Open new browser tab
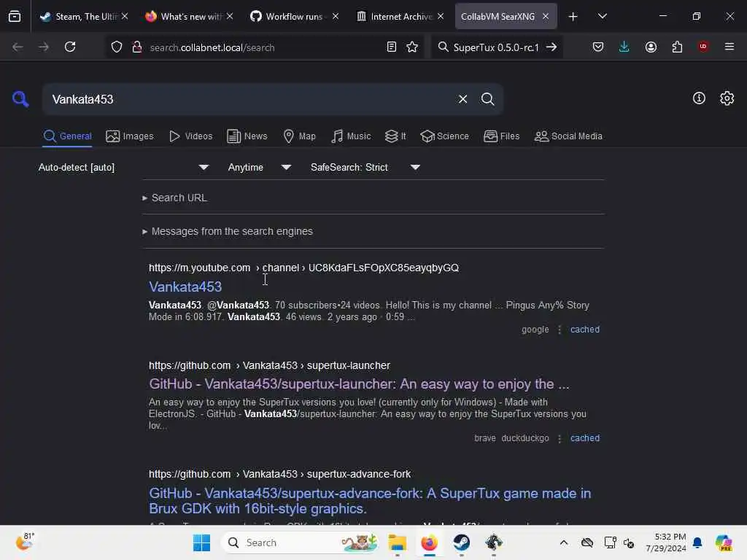The height and width of the screenshot is (560, 747). point(573,17)
